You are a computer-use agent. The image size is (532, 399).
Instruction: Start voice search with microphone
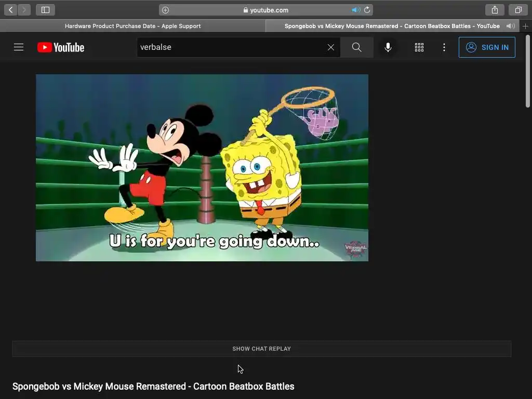388,47
